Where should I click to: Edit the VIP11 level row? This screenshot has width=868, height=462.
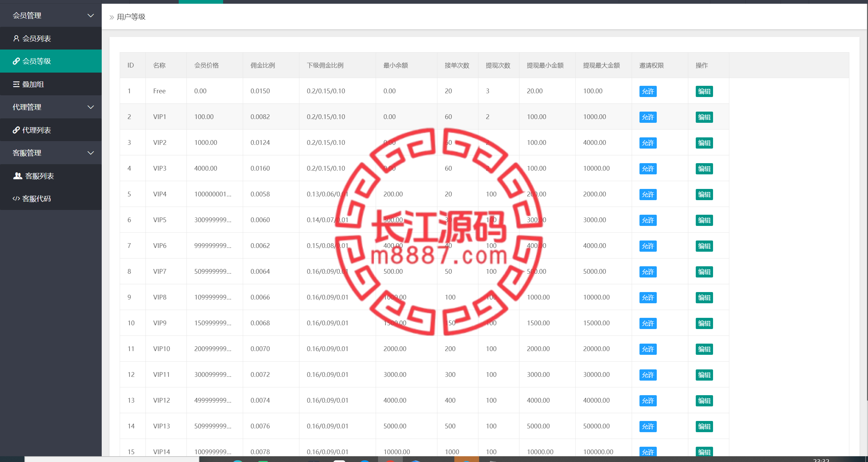click(x=704, y=375)
